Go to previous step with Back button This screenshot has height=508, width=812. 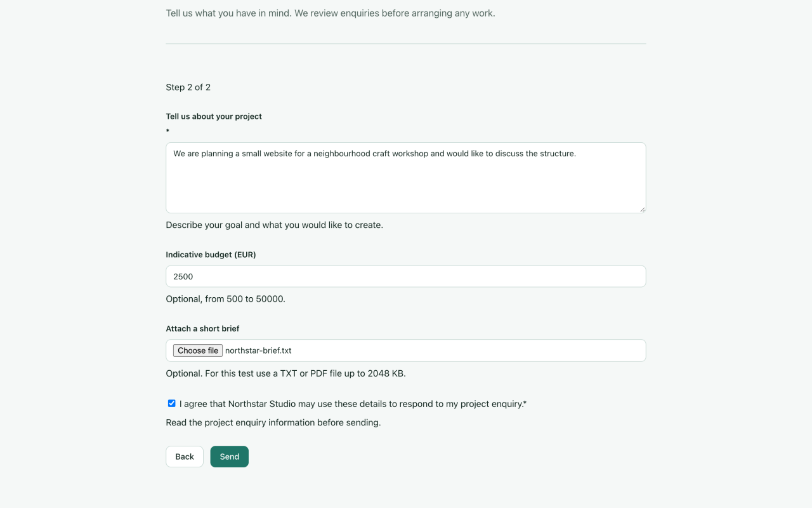[x=185, y=457]
